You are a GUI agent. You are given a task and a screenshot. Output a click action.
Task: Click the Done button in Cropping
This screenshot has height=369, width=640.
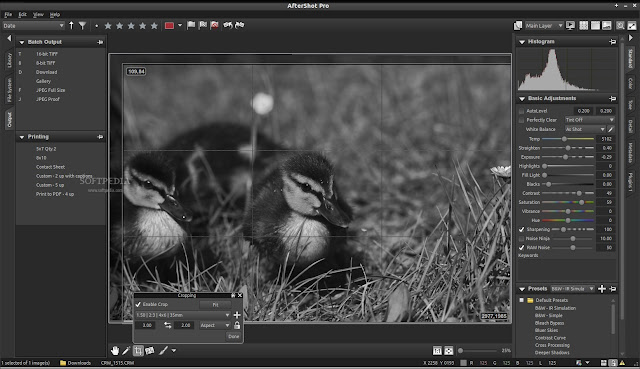coord(233,336)
